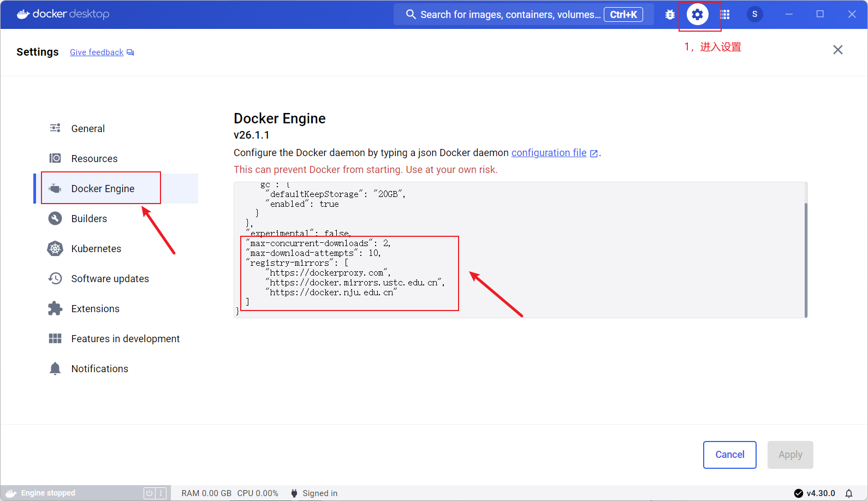Go to the Builders settings tab
Screen dimensions: 868x501
click(89, 219)
